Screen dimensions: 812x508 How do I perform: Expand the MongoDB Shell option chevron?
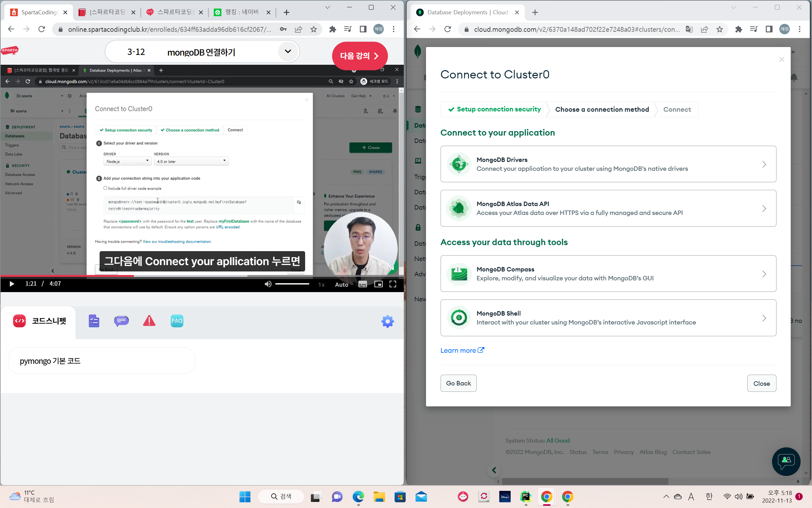pyautogui.click(x=764, y=318)
